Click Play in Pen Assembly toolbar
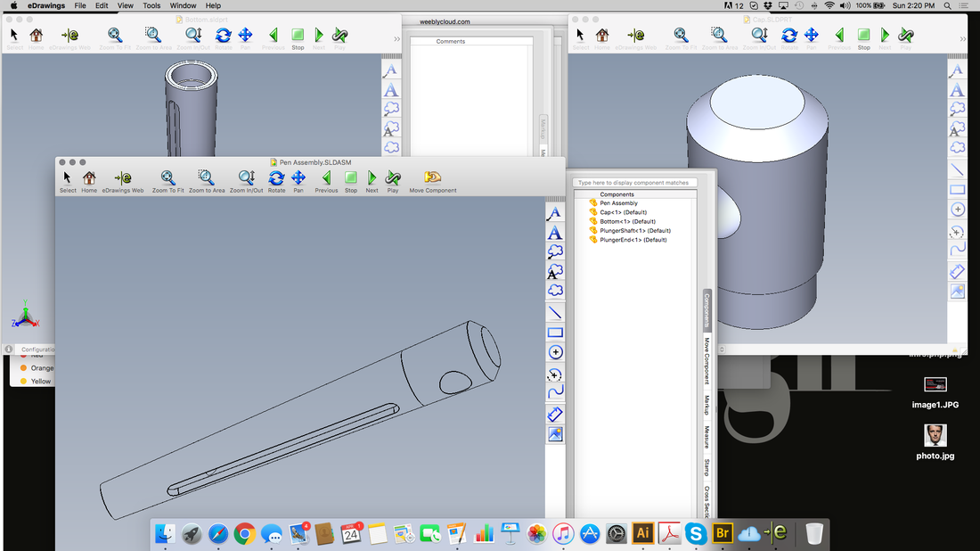Screen dimensions: 980x551 pos(393,181)
